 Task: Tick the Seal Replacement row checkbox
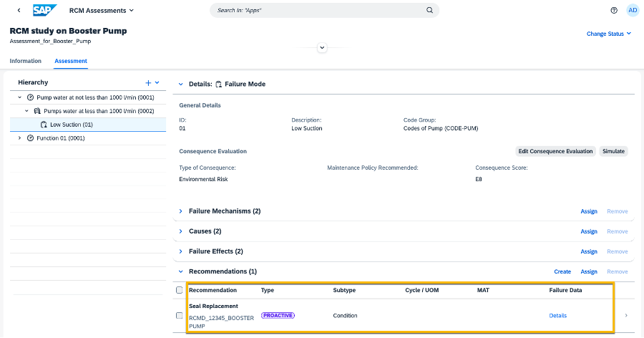[179, 315]
